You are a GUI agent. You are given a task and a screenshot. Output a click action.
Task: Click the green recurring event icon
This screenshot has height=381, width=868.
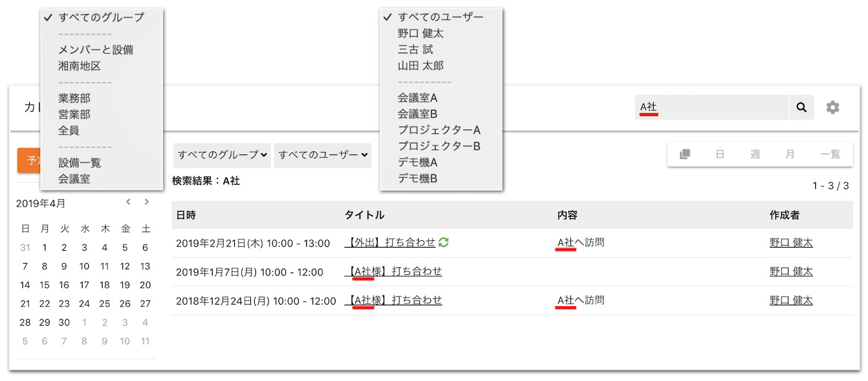pyautogui.click(x=444, y=243)
